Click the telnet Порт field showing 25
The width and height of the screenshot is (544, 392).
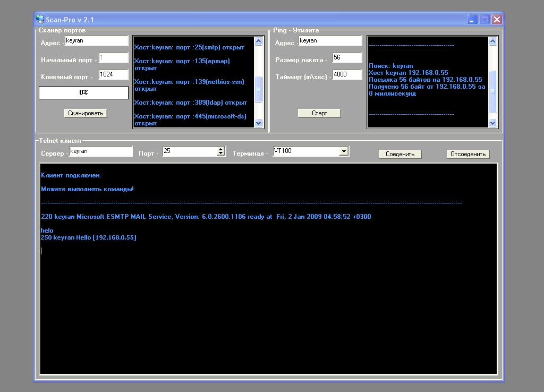(190, 151)
